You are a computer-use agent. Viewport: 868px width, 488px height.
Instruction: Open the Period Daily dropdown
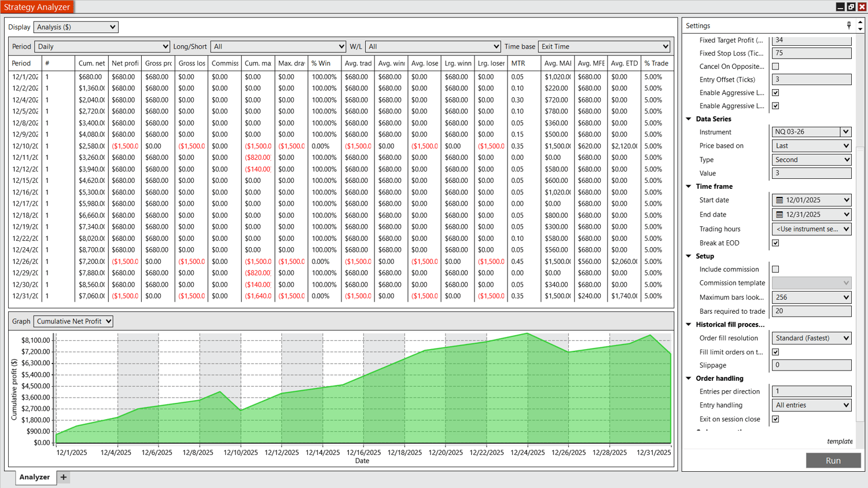pos(102,46)
